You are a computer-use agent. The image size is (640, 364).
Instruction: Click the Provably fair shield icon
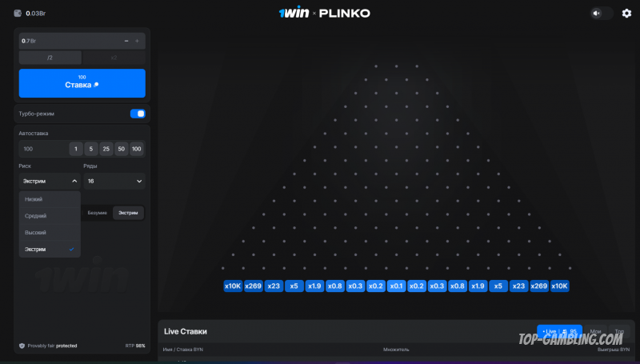(22, 346)
